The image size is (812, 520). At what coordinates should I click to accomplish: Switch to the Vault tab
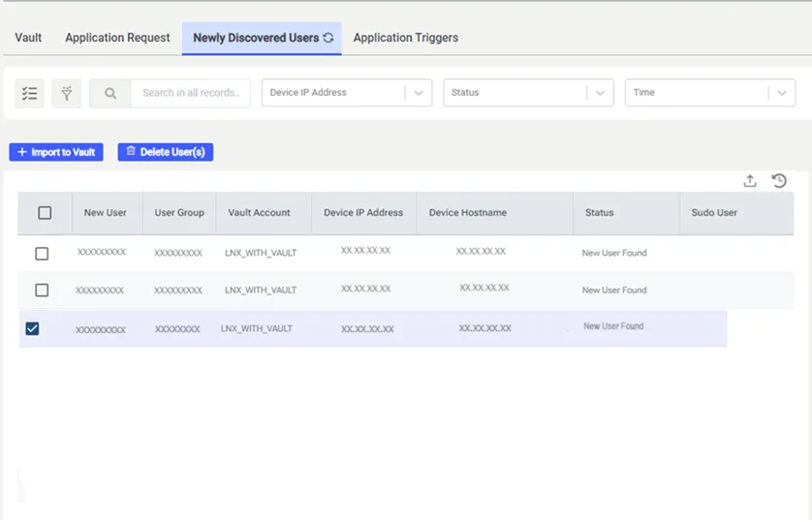click(x=28, y=38)
